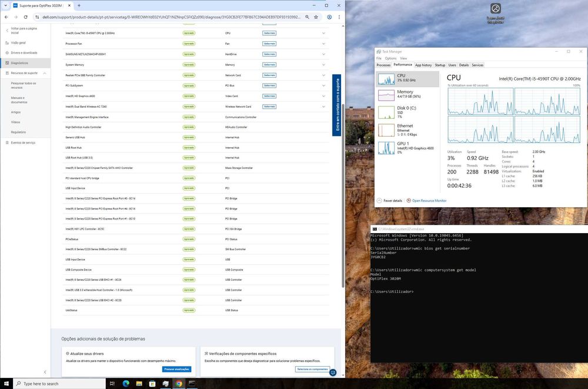Viewport: 588px width, 389px height.
Task: Click Voltar para a página inicial
Action: [24, 31]
